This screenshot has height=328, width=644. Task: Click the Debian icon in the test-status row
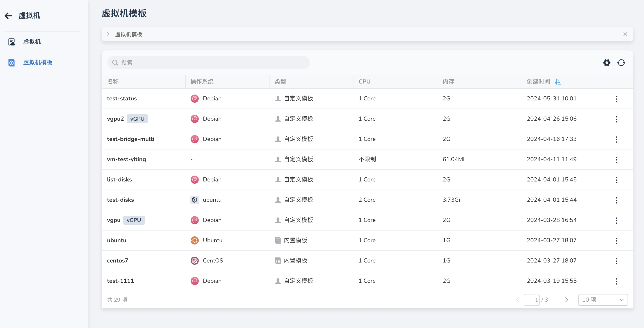tap(194, 98)
